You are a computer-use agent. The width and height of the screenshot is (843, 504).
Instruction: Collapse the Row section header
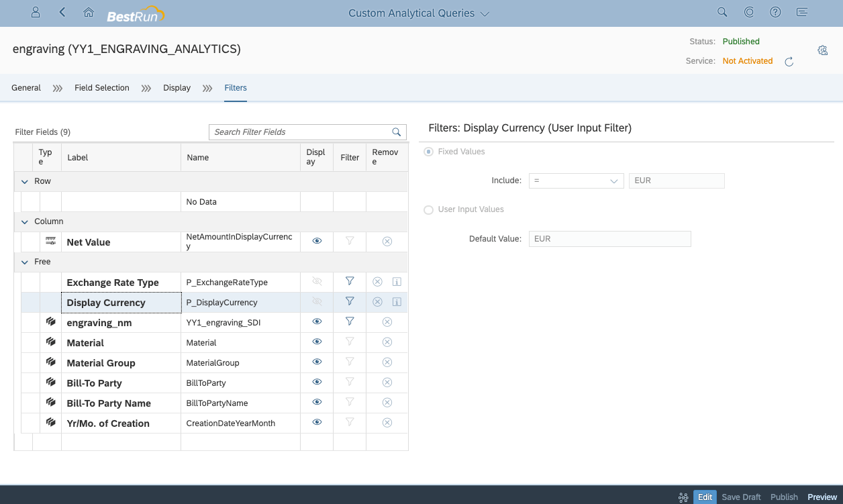click(24, 181)
